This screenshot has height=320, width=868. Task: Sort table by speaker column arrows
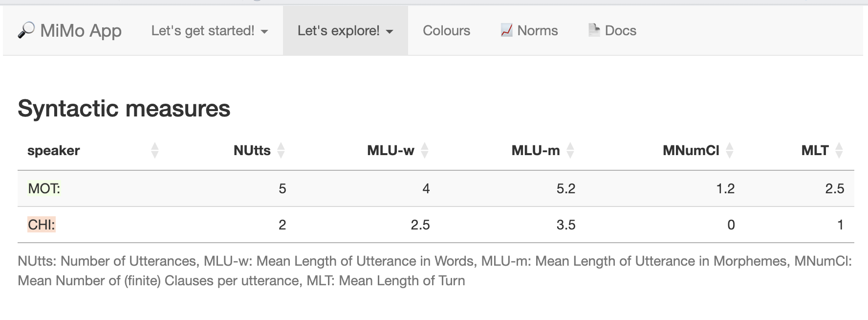(155, 150)
